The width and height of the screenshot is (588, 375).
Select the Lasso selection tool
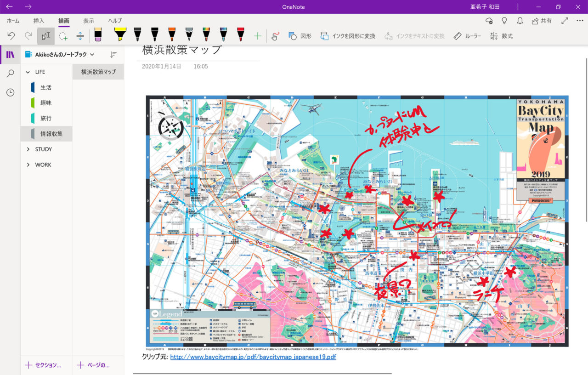[63, 36]
